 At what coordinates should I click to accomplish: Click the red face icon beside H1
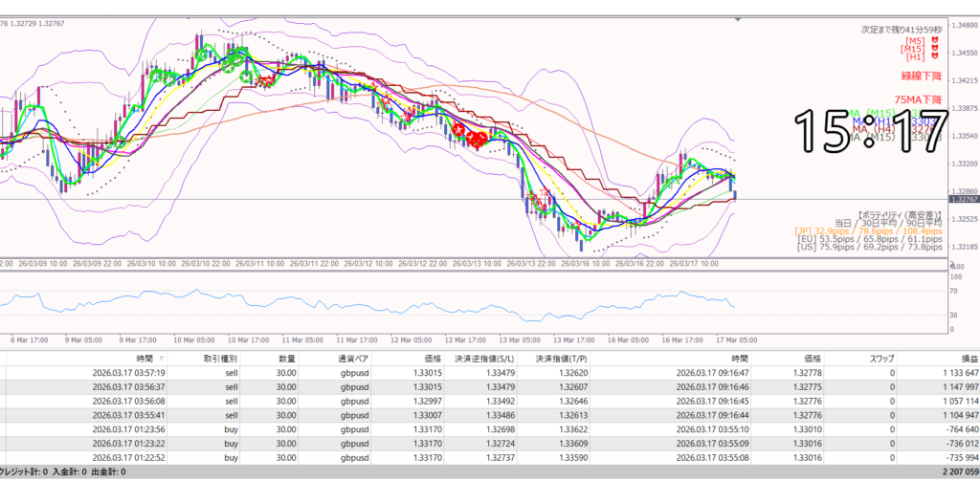point(933,57)
